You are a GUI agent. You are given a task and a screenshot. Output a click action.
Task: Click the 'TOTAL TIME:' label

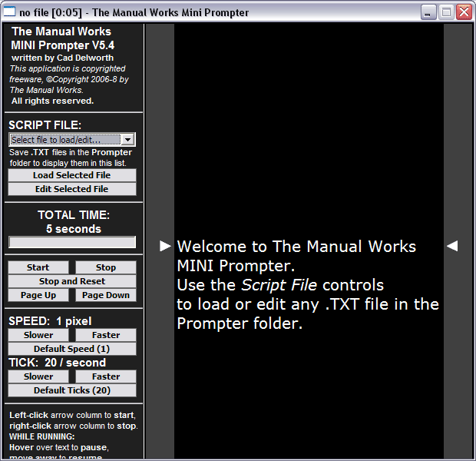point(74,215)
